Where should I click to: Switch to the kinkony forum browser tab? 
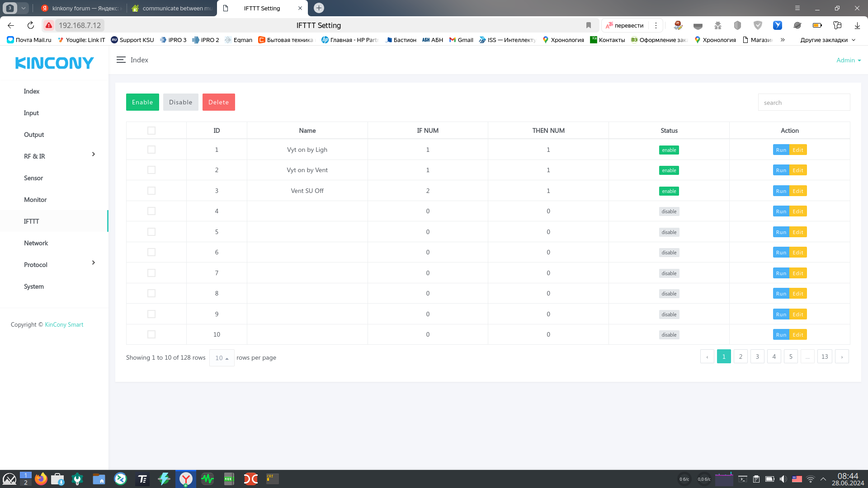(x=81, y=8)
